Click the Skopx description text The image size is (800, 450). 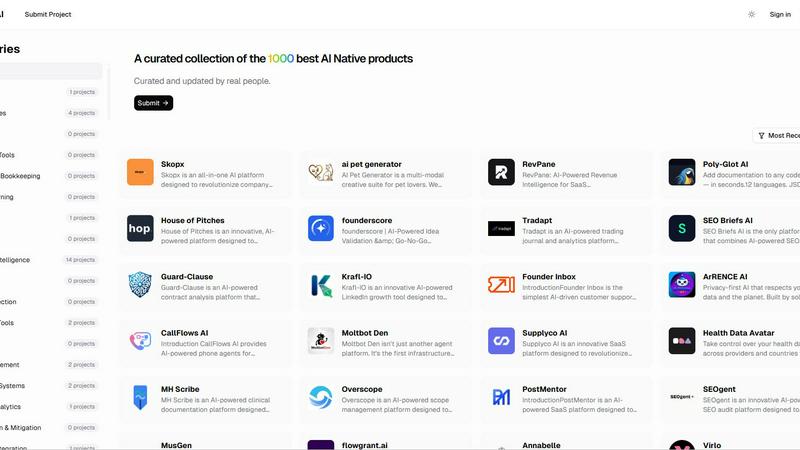coord(216,180)
